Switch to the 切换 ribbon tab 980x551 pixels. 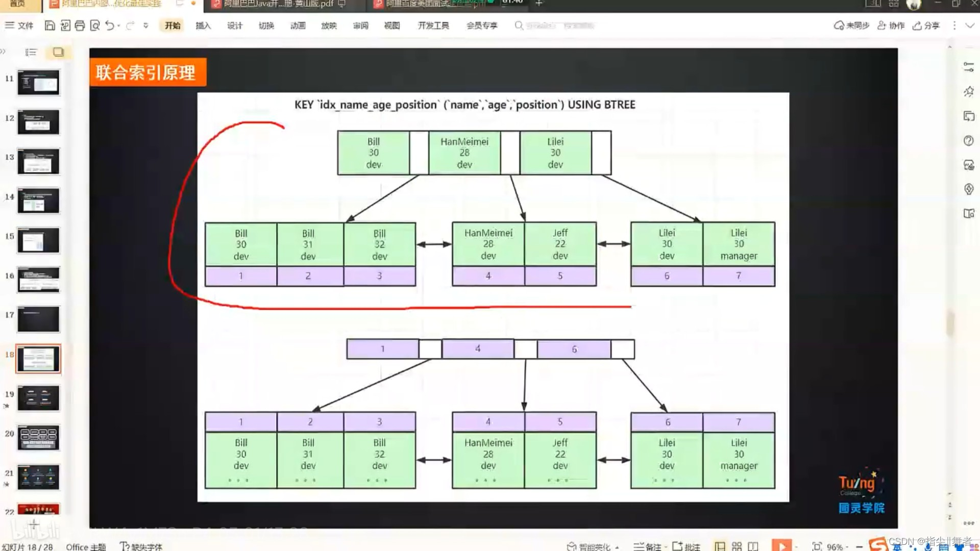[x=266, y=26]
